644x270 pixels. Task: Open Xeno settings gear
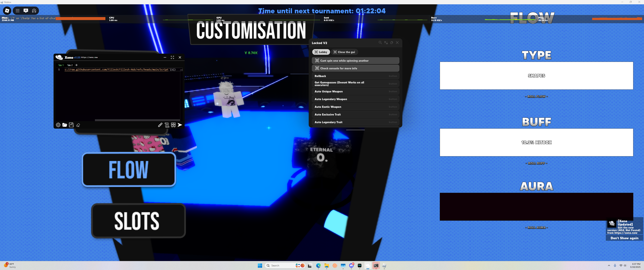point(58,125)
